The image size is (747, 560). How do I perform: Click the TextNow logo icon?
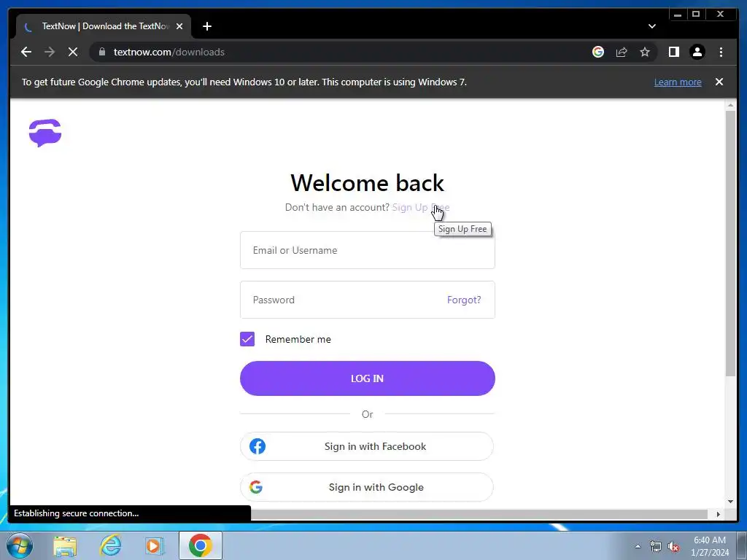pos(45,133)
